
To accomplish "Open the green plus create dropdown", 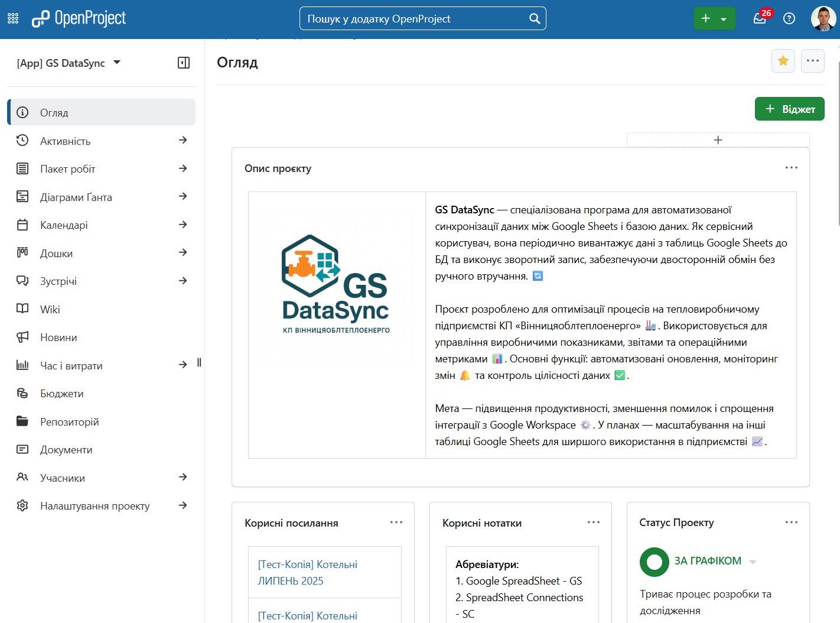I will click(714, 19).
